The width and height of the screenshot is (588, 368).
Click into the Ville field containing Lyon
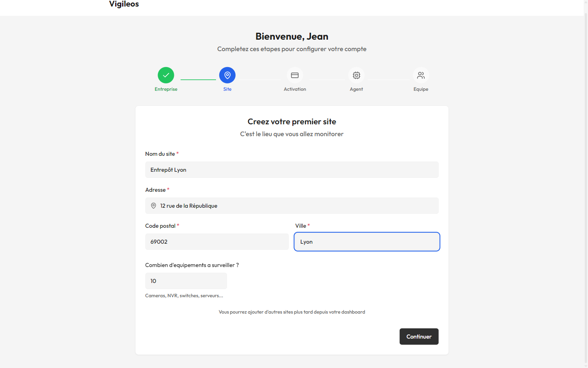[x=367, y=242]
